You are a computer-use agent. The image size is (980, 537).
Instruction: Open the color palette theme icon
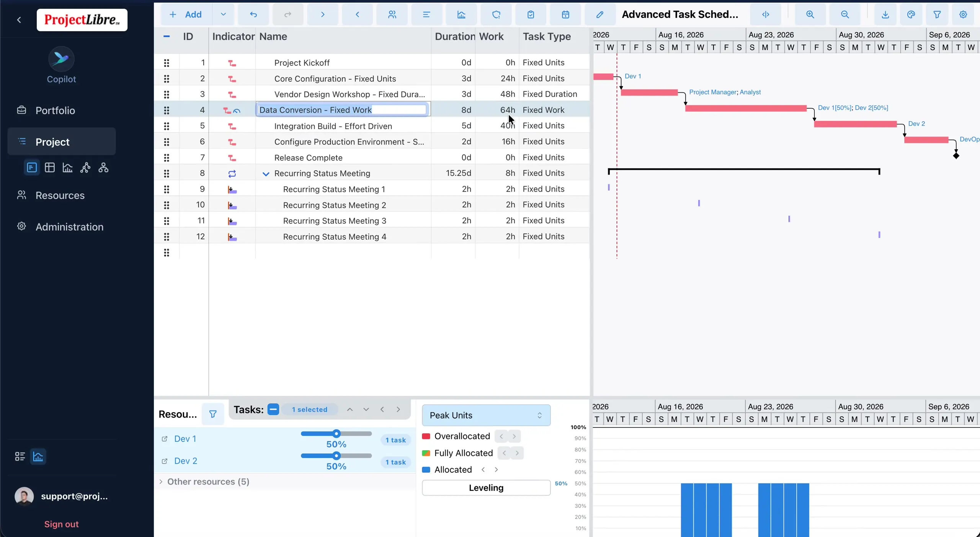(911, 15)
